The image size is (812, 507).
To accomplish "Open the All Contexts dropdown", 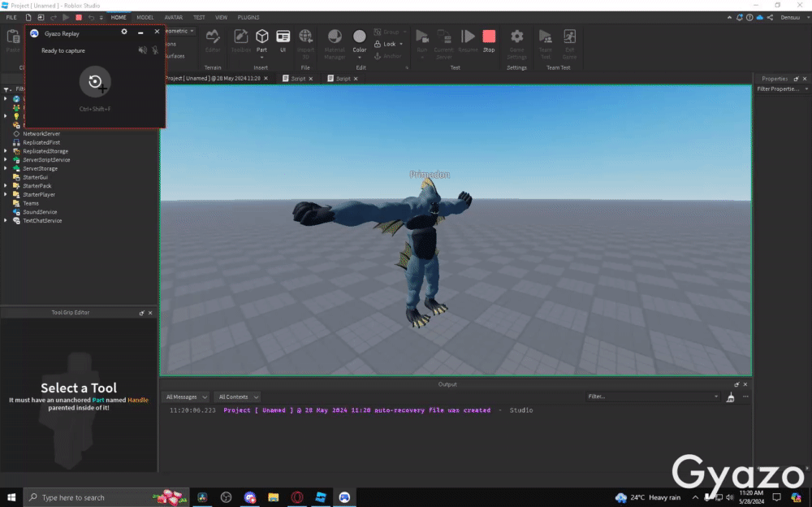I will point(237,397).
